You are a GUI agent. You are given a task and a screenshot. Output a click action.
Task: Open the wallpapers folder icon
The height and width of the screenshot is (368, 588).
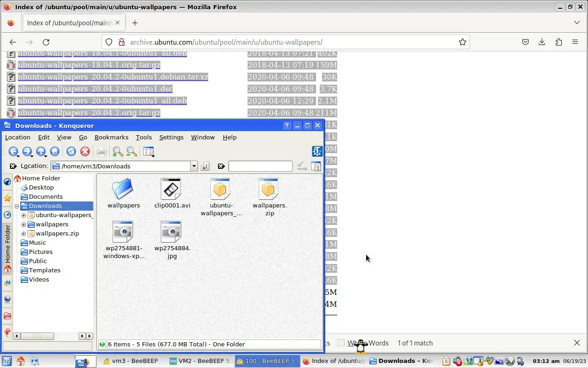tap(123, 189)
